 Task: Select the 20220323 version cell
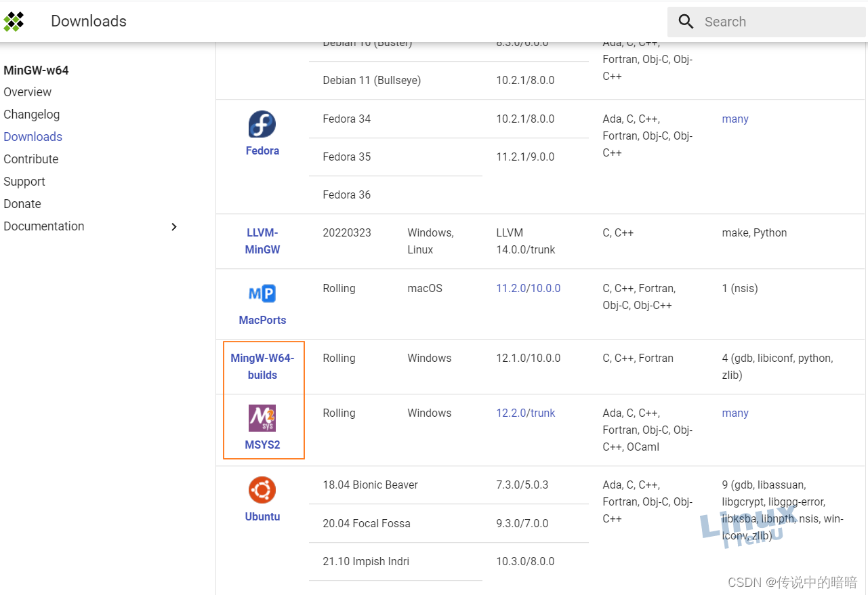347,232
